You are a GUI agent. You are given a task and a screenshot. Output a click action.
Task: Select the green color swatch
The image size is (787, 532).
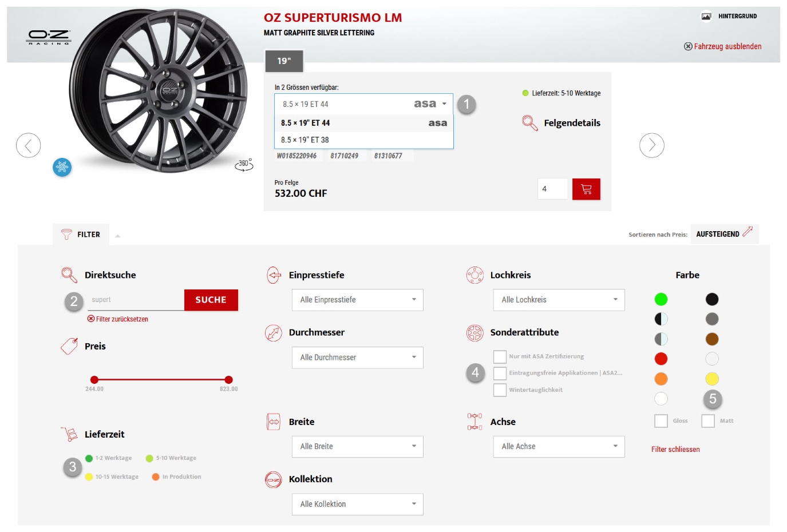coord(661,299)
